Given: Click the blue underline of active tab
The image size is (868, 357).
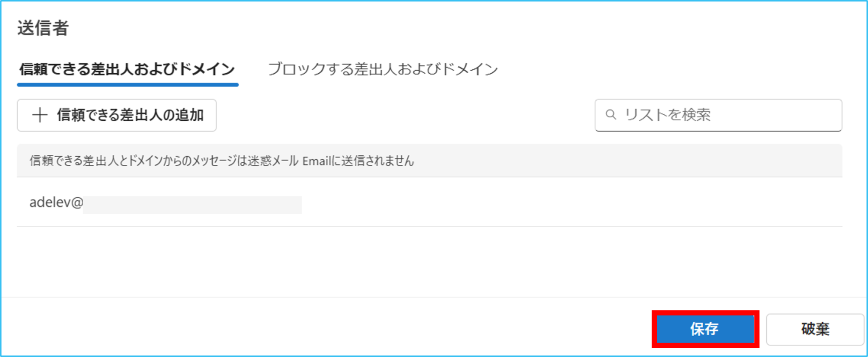Looking at the screenshot, I should pos(128,85).
